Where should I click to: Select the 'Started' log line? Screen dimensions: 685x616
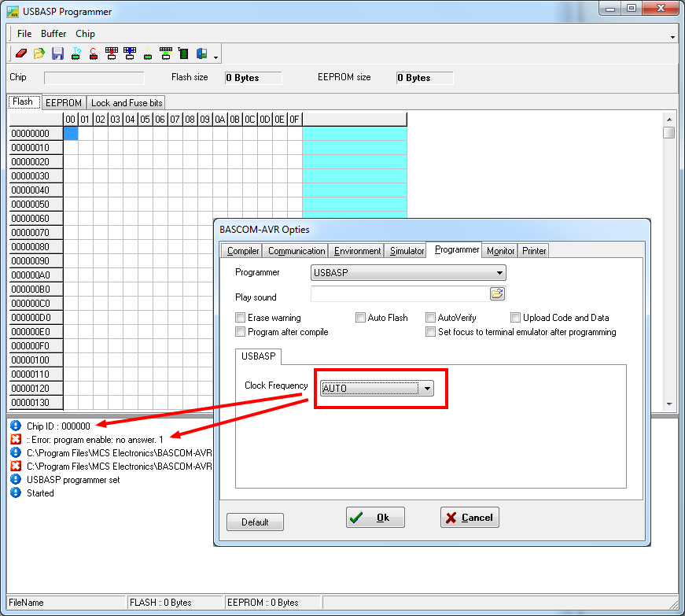pyautogui.click(x=40, y=493)
